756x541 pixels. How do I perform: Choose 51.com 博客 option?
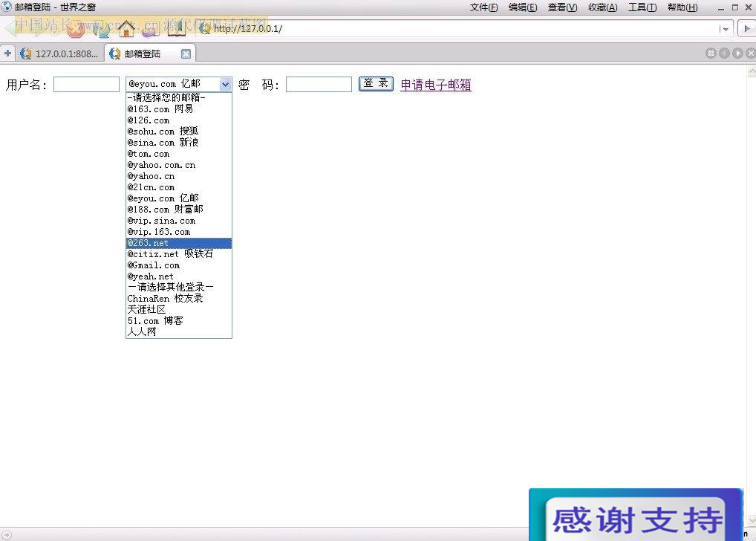[179, 321]
